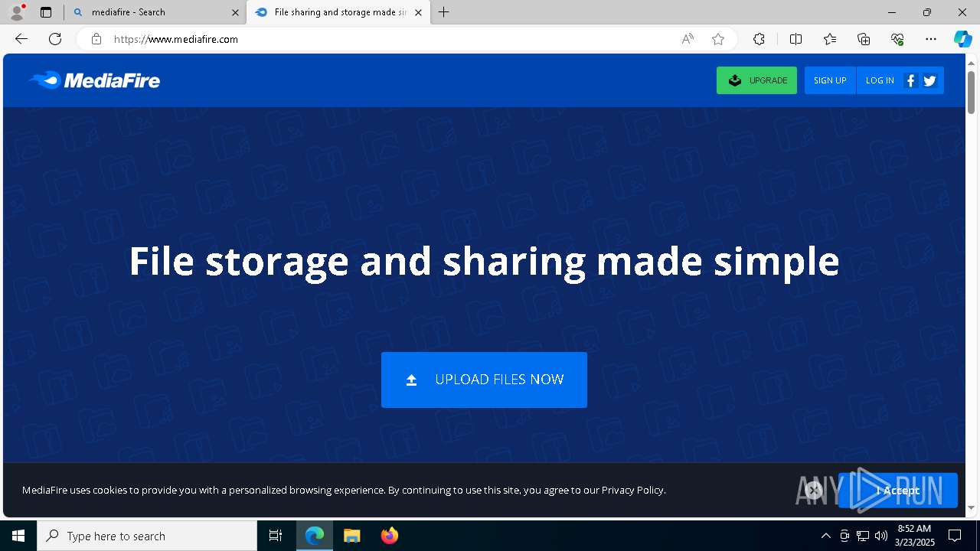Open File Explorer from taskbar
Image resolution: width=980 pixels, height=551 pixels.
351,536
